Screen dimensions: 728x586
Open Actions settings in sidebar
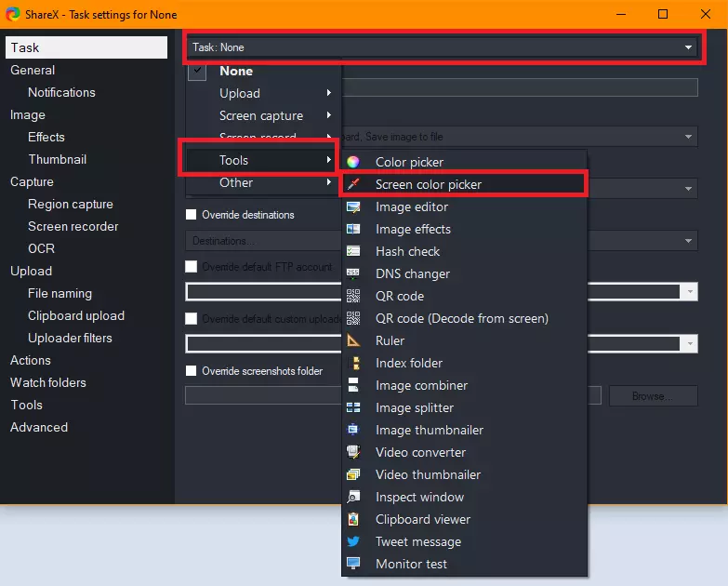point(30,360)
